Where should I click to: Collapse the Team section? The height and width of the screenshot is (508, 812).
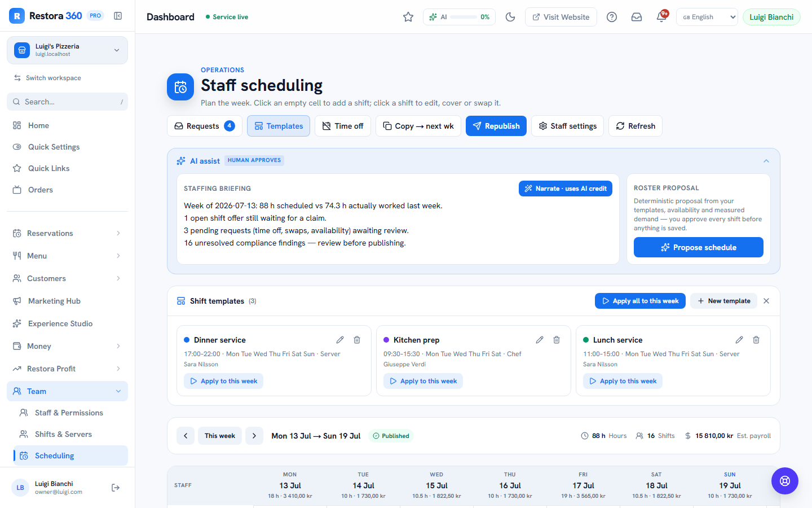[x=67, y=391]
